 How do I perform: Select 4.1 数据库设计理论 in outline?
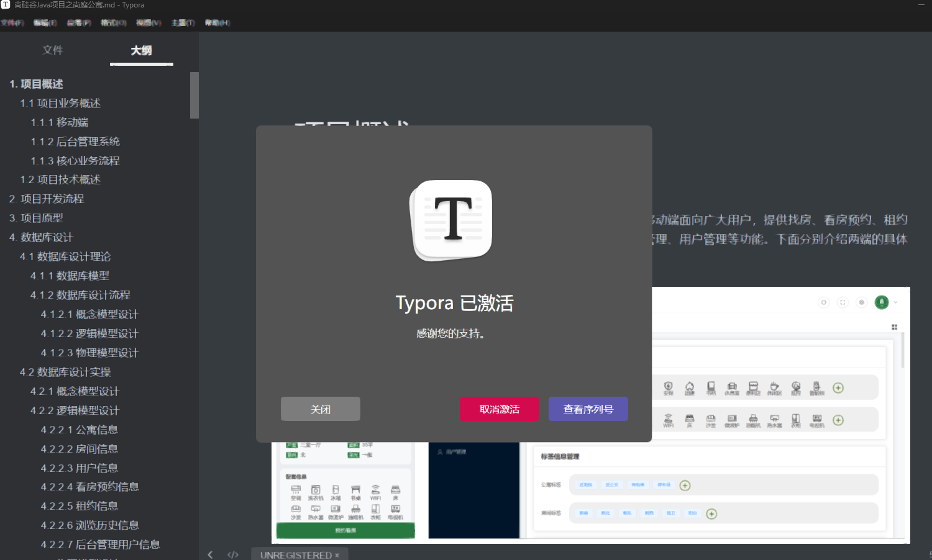click(x=65, y=256)
